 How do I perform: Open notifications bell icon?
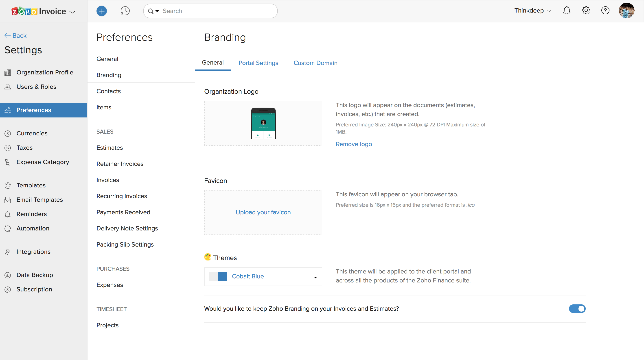[x=567, y=11]
